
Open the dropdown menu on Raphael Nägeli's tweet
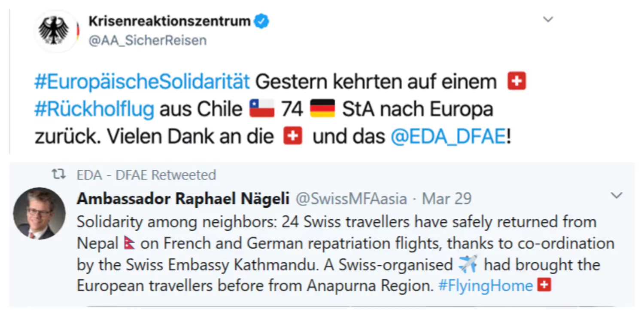pos(617,195)
